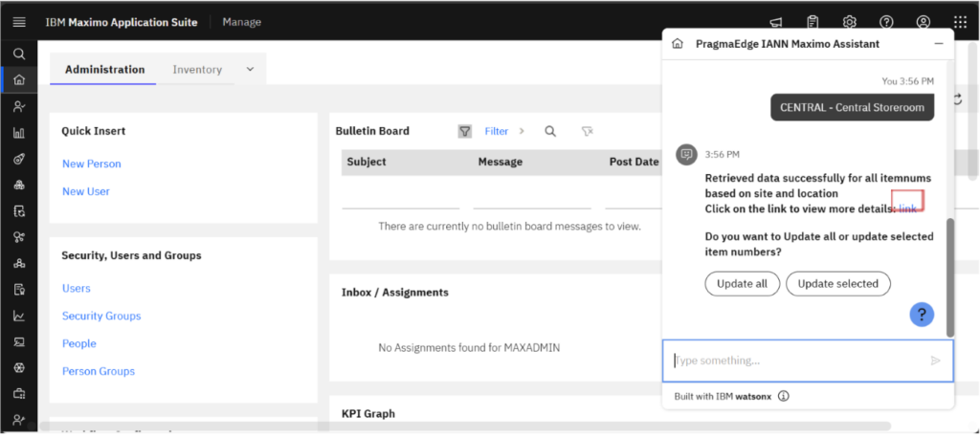980x437 pixels.
Task: Open the help question mark in the header
Action: (x=886, y=23)
